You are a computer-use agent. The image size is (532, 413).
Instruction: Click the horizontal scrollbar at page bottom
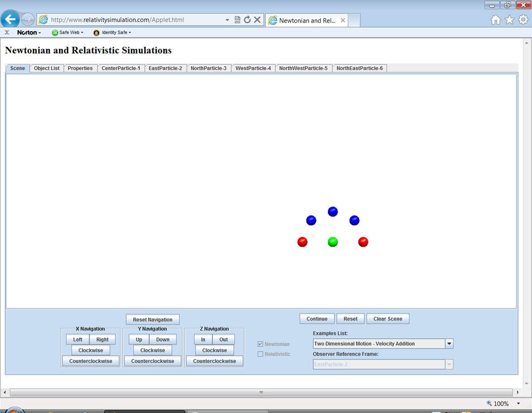click(x=261, y=392)
